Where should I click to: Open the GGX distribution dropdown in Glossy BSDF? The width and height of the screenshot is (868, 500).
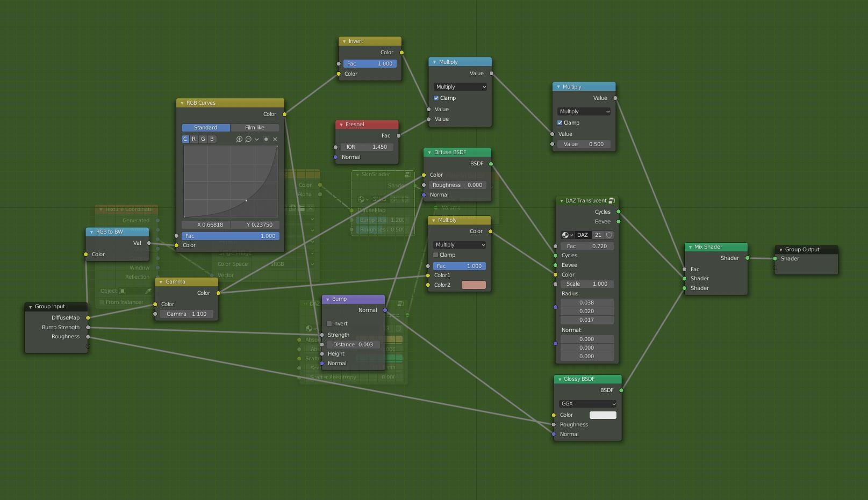pos(588,404)
